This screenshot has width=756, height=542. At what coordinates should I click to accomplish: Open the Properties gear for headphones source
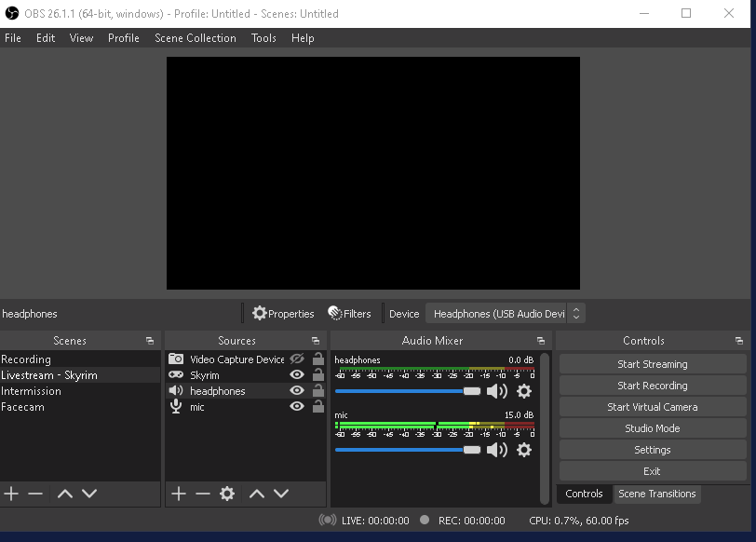(283, 314)
